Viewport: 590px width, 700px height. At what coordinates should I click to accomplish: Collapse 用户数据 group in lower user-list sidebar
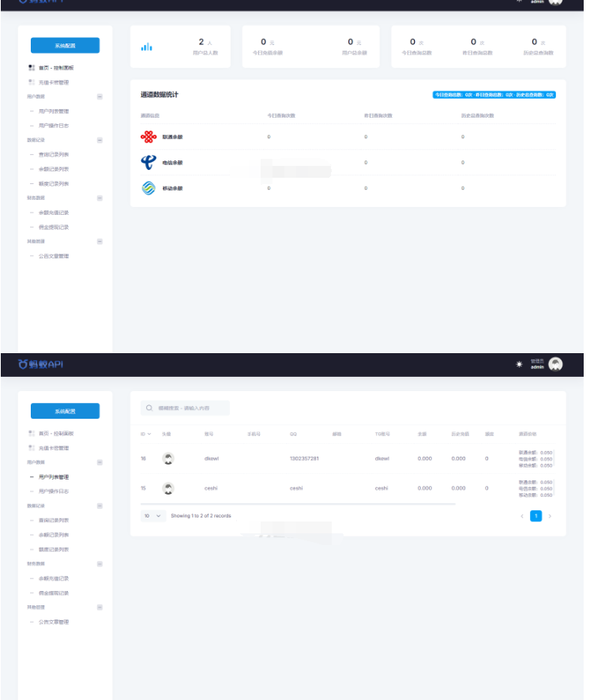pos(100,462)
